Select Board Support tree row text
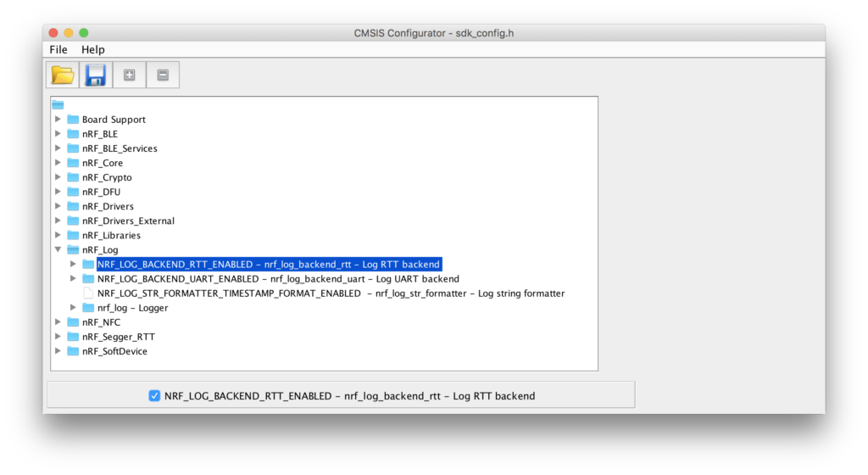Image resolution: width=868 pixels, height=475 pixels. point(114,120)
